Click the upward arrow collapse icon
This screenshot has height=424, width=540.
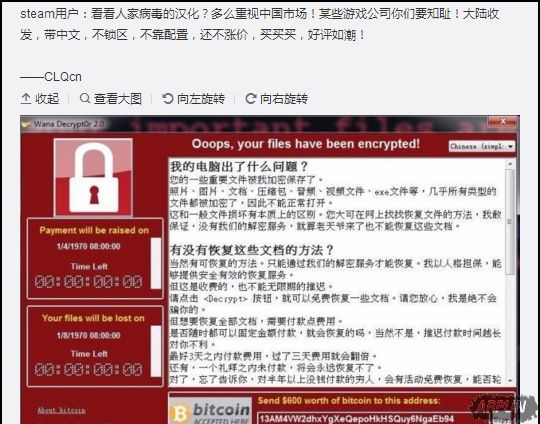26,99
